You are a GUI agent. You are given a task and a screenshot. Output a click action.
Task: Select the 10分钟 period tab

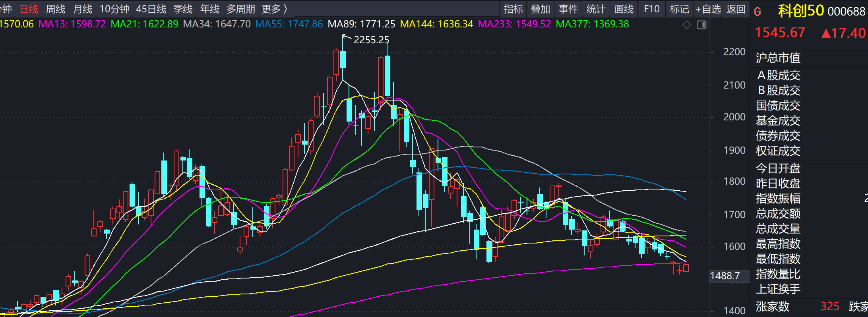click(x=114, y=9)
